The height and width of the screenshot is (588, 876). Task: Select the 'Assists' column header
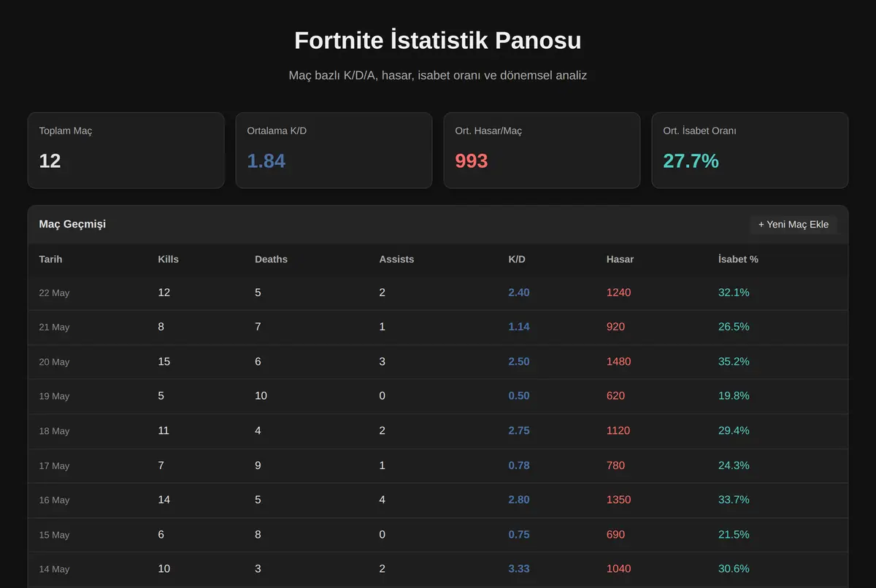[397, 259]
